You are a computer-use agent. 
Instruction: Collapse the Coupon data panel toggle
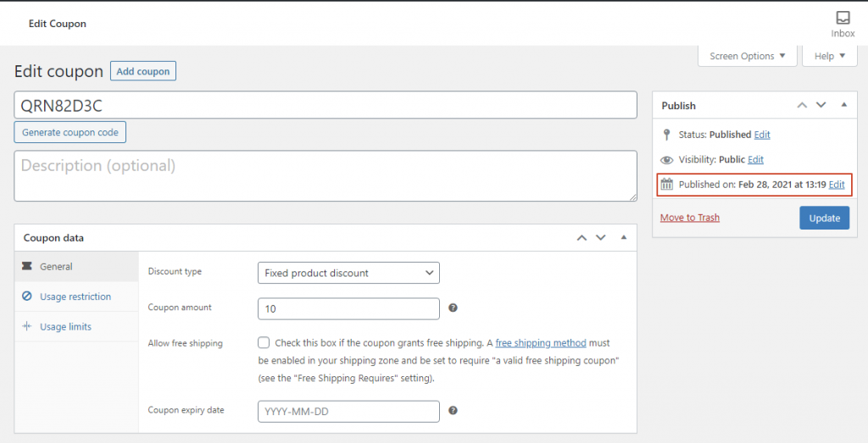624,238
